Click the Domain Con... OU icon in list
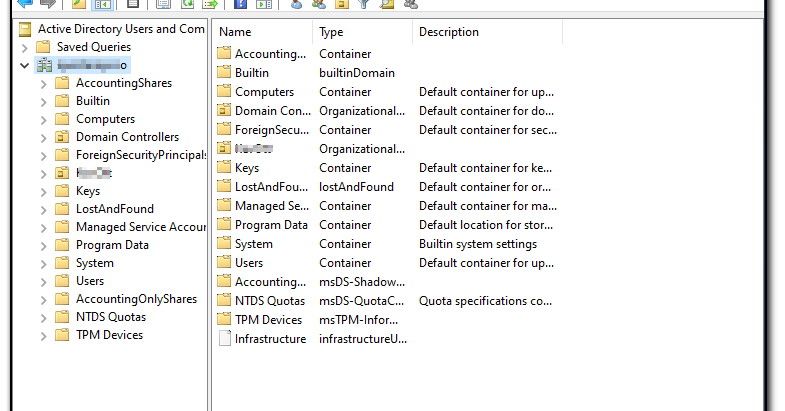Screen dimensions: 785x411 224,110
